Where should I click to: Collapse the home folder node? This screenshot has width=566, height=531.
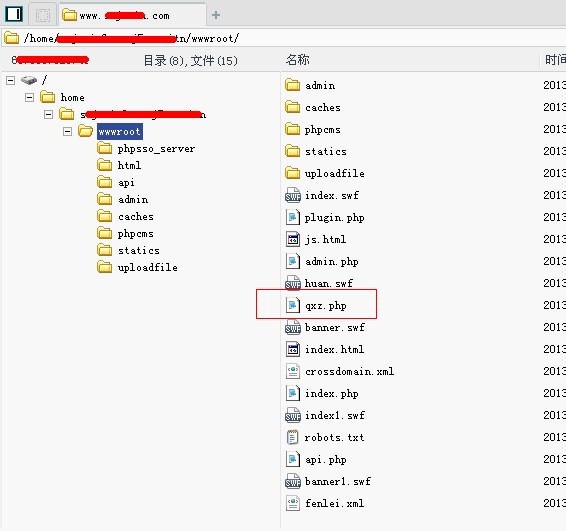pyautogui.click(x=30, y=97)
